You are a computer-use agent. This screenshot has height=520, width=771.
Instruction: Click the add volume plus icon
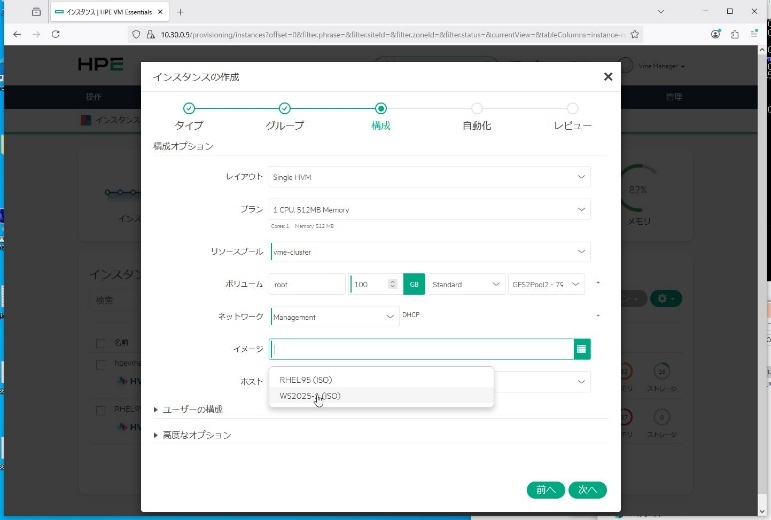click(598, 284)
